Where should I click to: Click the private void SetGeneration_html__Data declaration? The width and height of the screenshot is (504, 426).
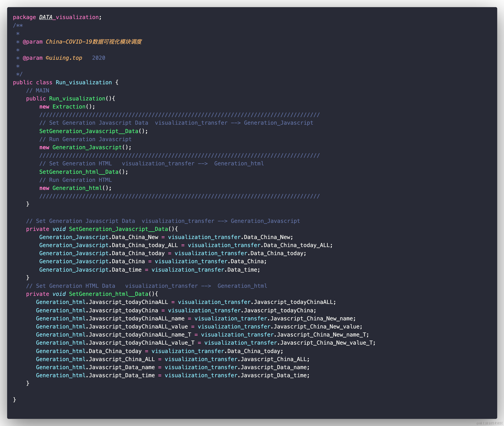(92, 294)
